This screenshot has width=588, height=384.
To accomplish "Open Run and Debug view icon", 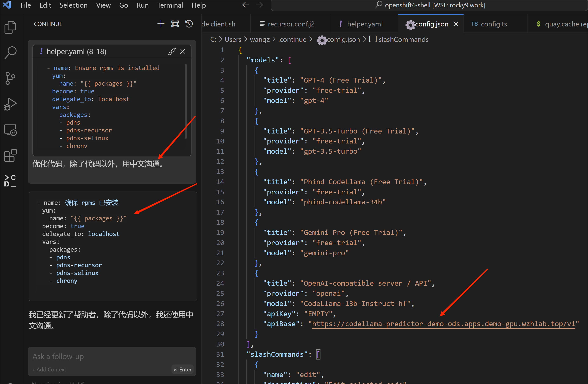I will click(x=10, y=104).
